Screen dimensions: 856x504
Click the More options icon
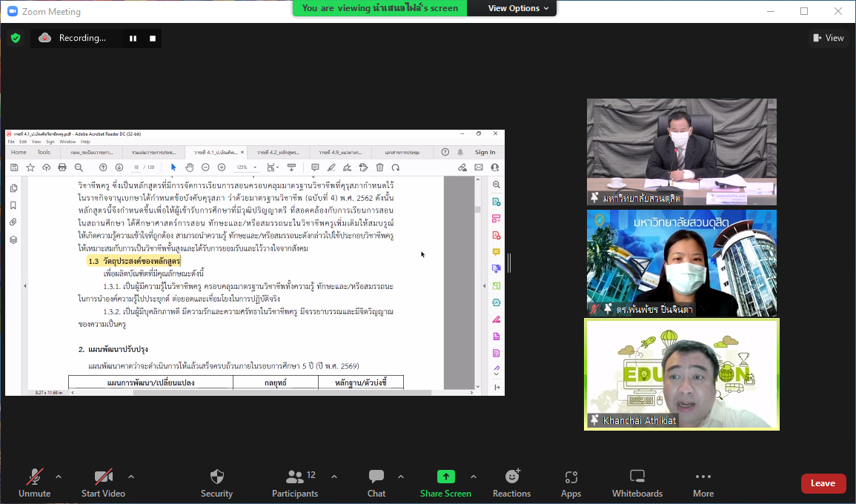pos(703,477)
